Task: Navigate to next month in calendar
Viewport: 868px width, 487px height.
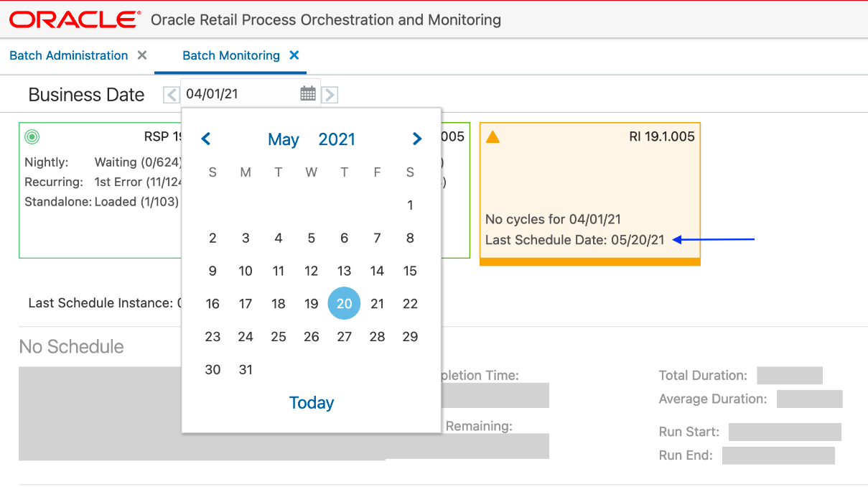Action: click(416, 139)
